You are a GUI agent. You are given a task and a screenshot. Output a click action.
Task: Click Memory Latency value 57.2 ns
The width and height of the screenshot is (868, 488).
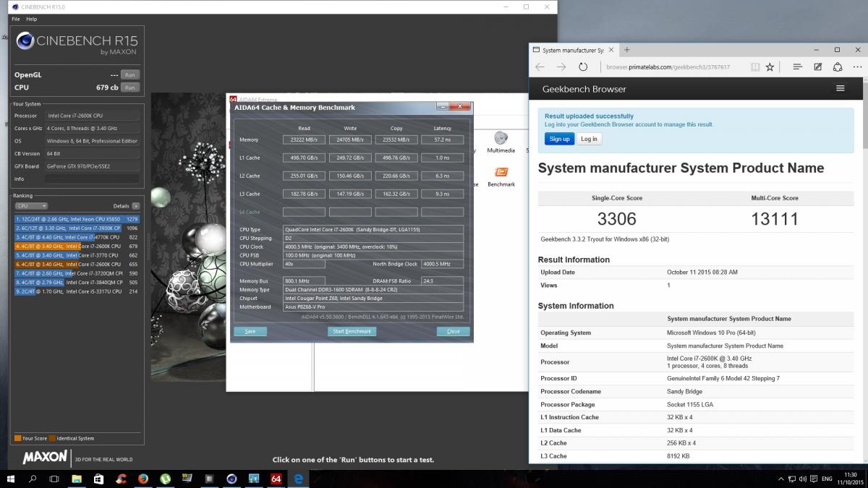[443, 140]
